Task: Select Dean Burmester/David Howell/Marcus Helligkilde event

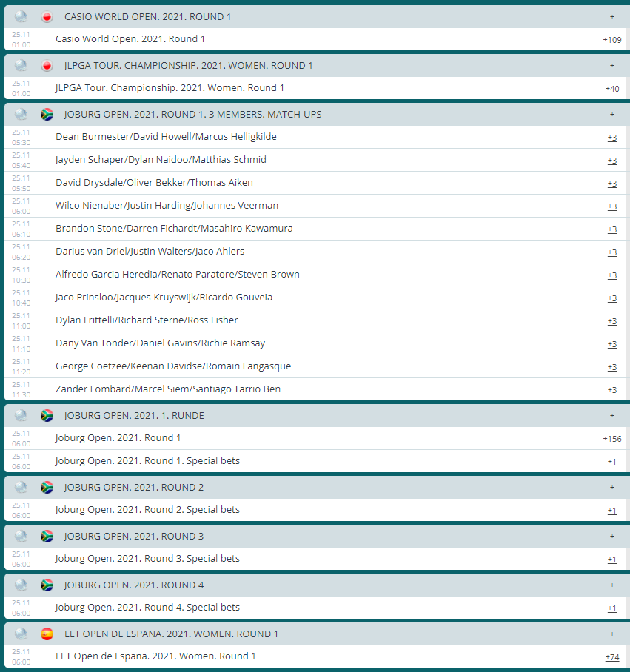Action: click(167, 137)
